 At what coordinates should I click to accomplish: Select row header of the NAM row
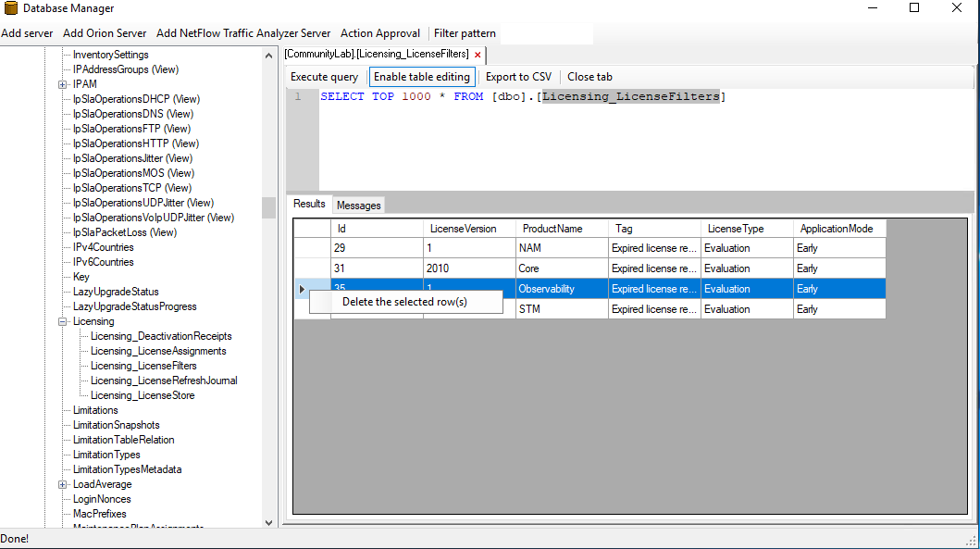pyautogui.click(x=312, y=248)
